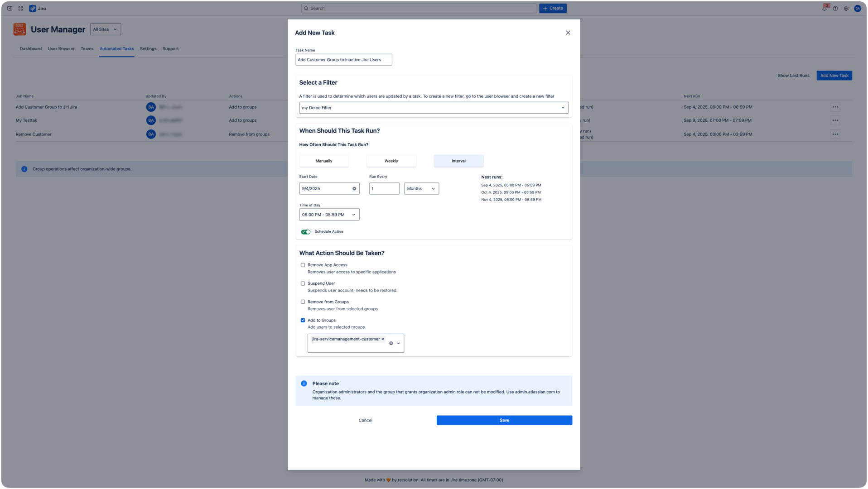Cancel creating the new task
The height and width of the screenshot is (489, 868).
click(365, 420)
